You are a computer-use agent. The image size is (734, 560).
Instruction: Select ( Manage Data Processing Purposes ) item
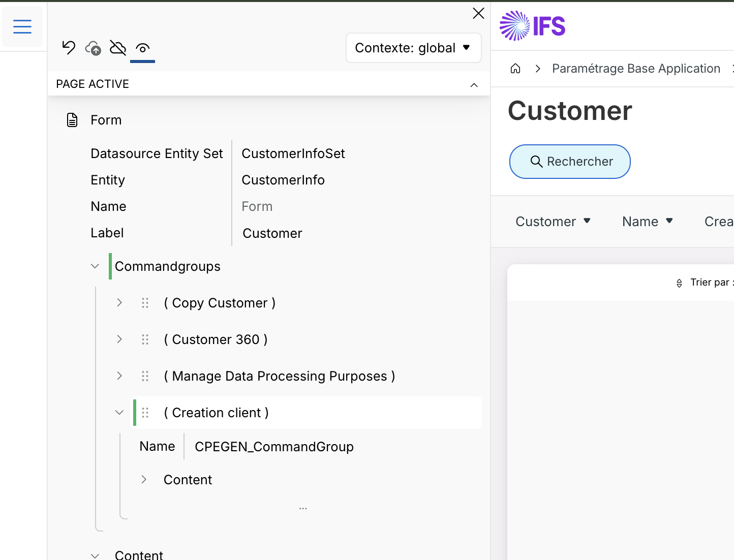click(280, 376)
